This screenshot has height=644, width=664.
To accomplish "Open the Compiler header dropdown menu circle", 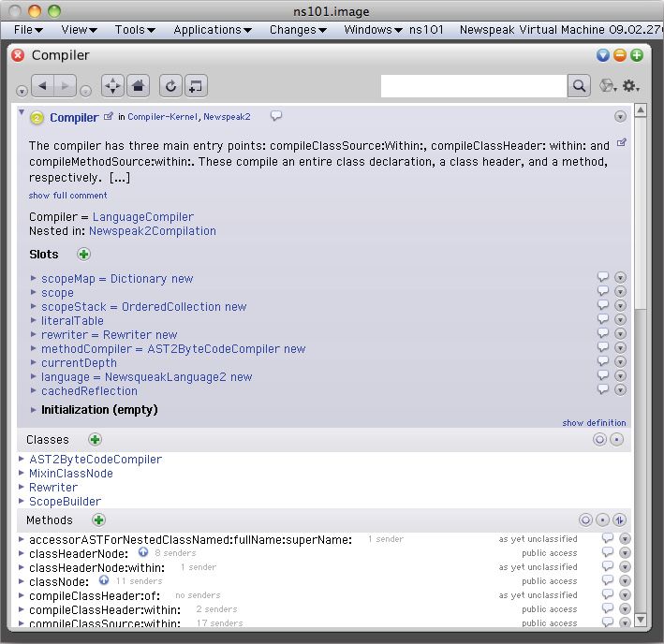I will tap(620, 116).
